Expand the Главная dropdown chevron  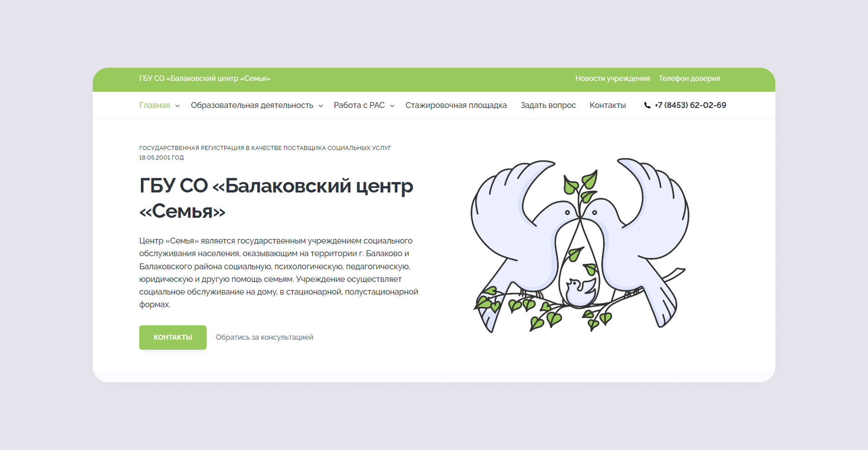[x=177, y=106]
